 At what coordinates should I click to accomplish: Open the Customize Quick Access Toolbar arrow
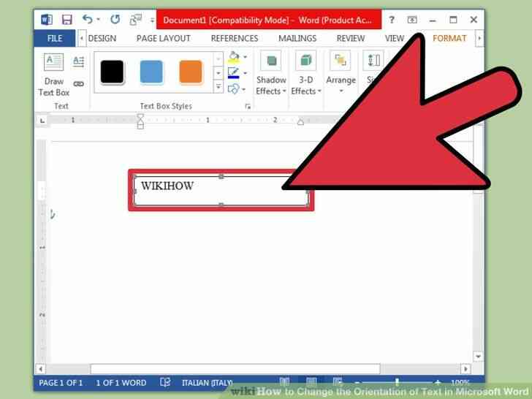click(152, 20)
